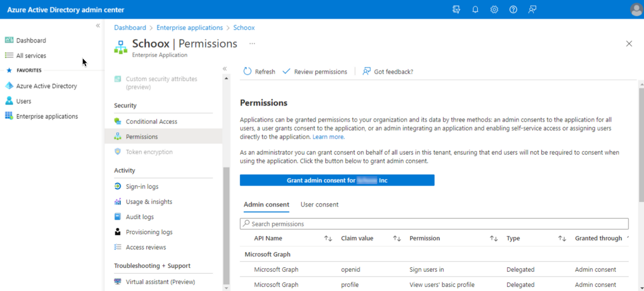Go to the Dashboard breadcrumb link
The image size is (644, 291).
tap(130, 27)
